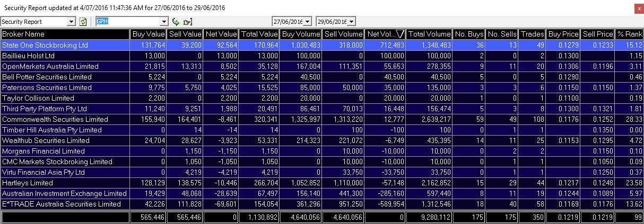Image resolution: width=644 pixels, height=224 pixels.
Task: Sort by Trades column header
Action: 533,34
